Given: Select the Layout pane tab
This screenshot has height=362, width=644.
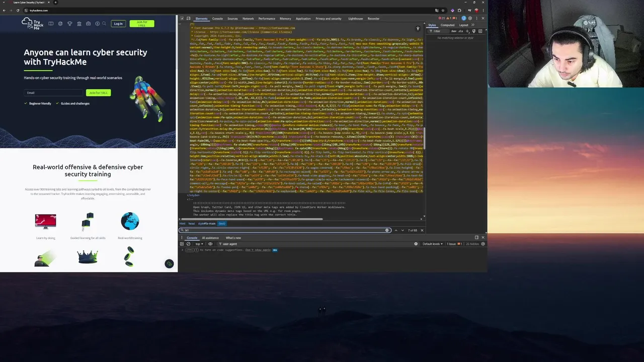Looking at the screenshot, I should (x=463, y=25).
